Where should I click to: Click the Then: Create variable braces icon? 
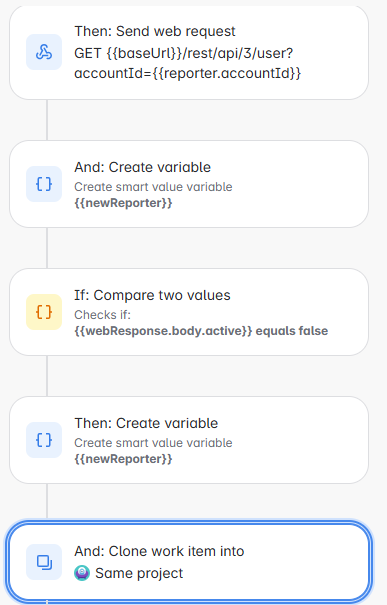(x=44, y=440)
